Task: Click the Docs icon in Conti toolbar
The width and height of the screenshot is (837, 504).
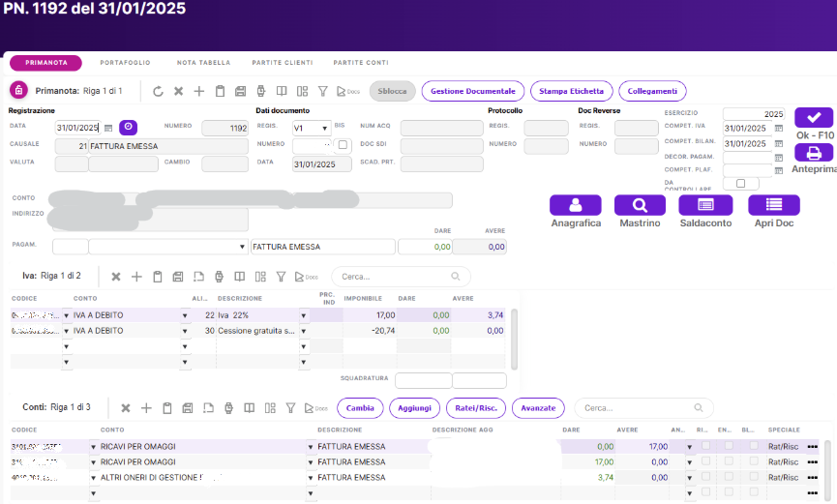Action: pos(316,408)
